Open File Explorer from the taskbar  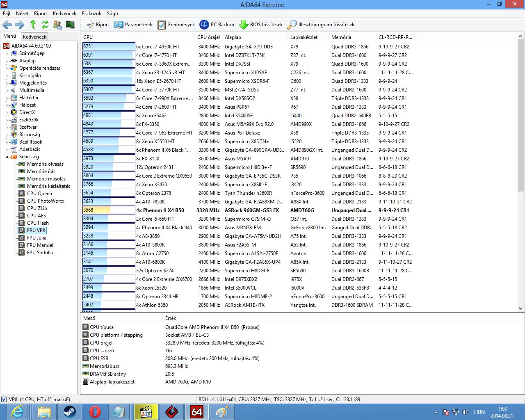[43, 411]
